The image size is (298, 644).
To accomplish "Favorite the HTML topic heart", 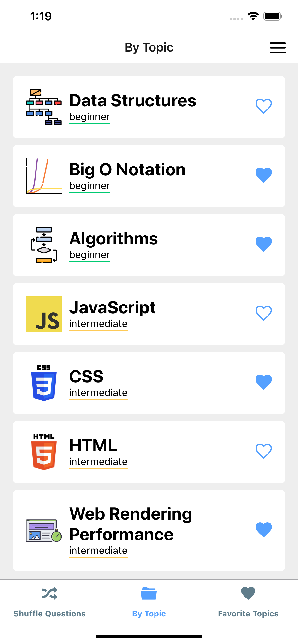I will (263, 451).
